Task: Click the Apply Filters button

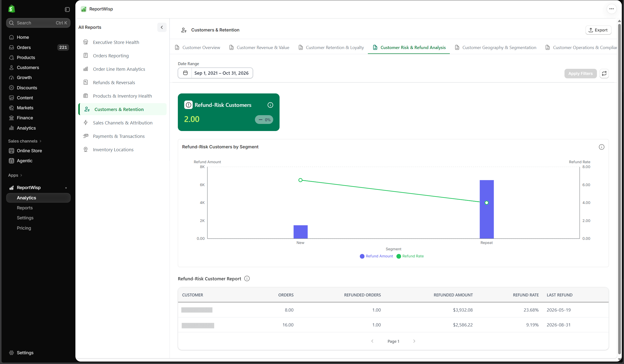Action: 580,73
